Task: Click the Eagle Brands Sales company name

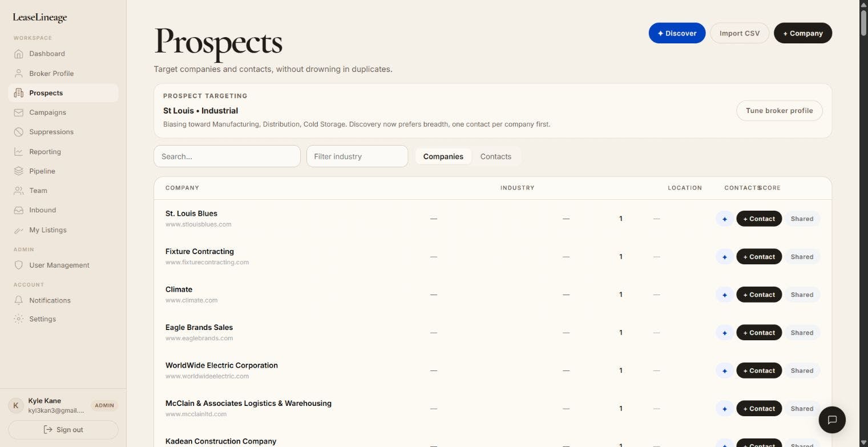Action: pyautogui.click(x=199, y=327)
